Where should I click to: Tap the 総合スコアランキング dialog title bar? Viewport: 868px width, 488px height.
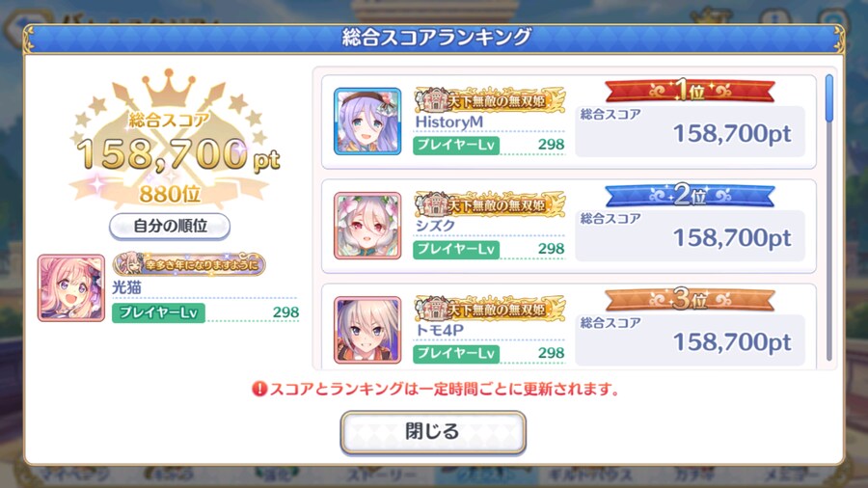click(x=434, y=38)
